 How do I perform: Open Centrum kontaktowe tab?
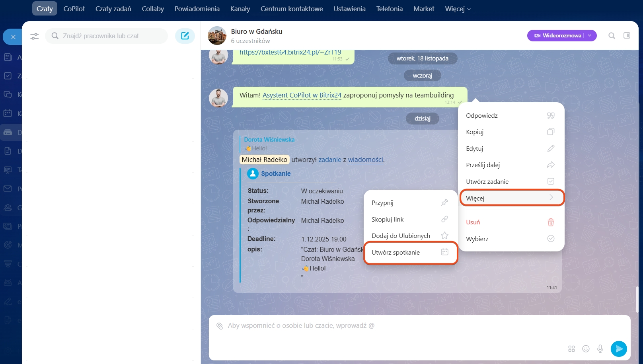tap(292, 9)
